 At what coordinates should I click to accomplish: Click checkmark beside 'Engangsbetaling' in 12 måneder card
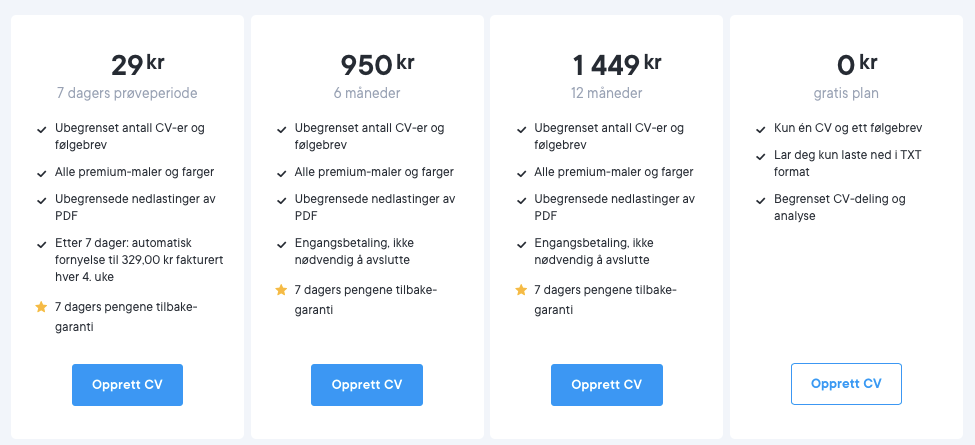point(521,244)
